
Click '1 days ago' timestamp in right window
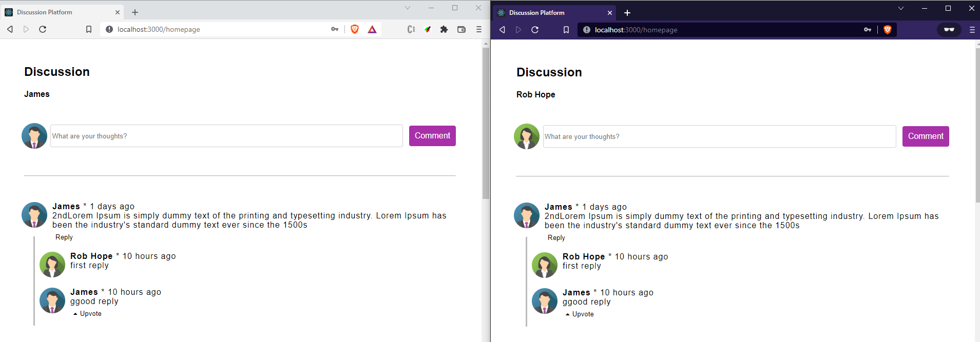point(605,207)
